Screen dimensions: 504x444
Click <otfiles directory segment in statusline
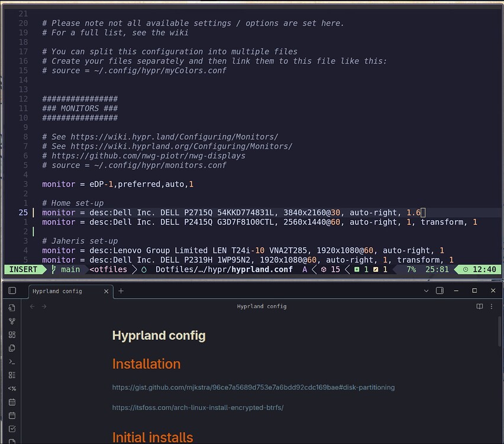click(x=108, y=269)
